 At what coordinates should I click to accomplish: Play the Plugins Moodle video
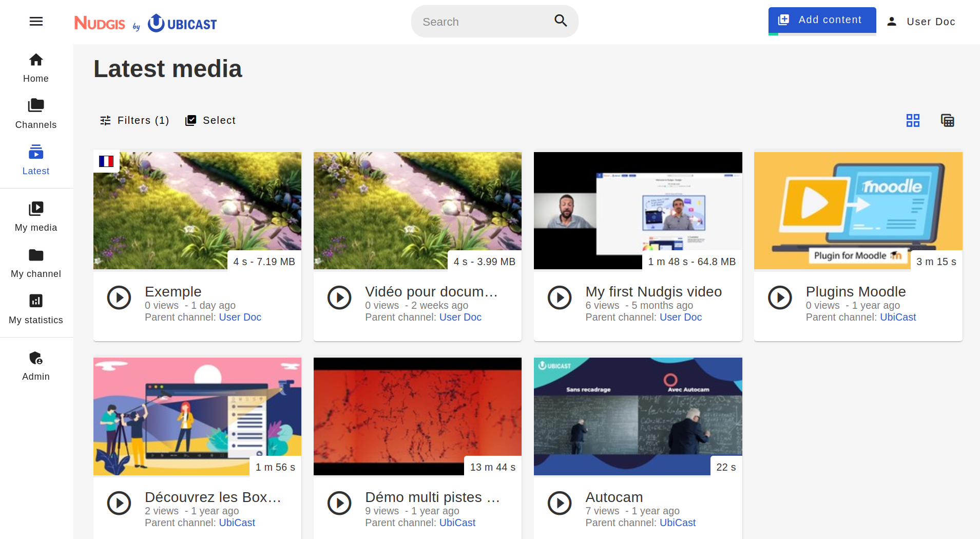pos(780,298)
